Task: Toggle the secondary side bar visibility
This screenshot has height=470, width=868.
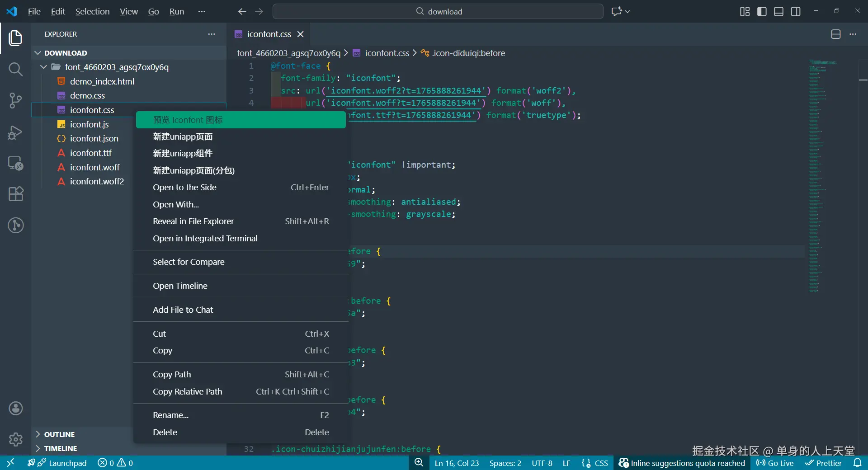Action: coord(796,11)
